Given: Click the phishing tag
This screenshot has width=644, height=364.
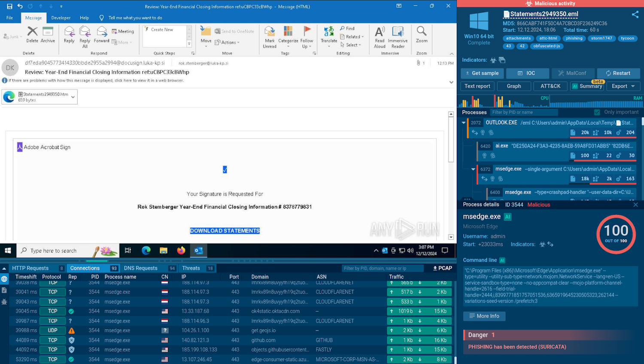Looking at the screenshot, I should (574, 38).
